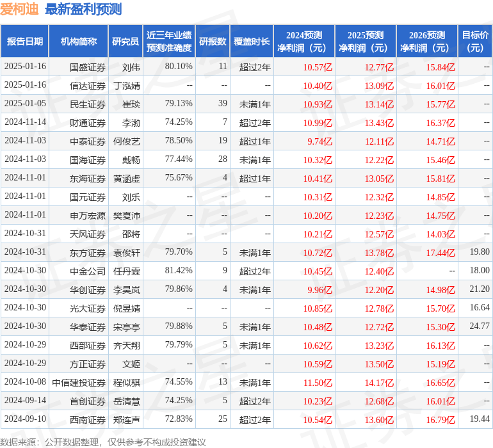Click the 2025预测净利润 column header
The height and width of the screenshot is (448, 493).
[x=366, y=41]
